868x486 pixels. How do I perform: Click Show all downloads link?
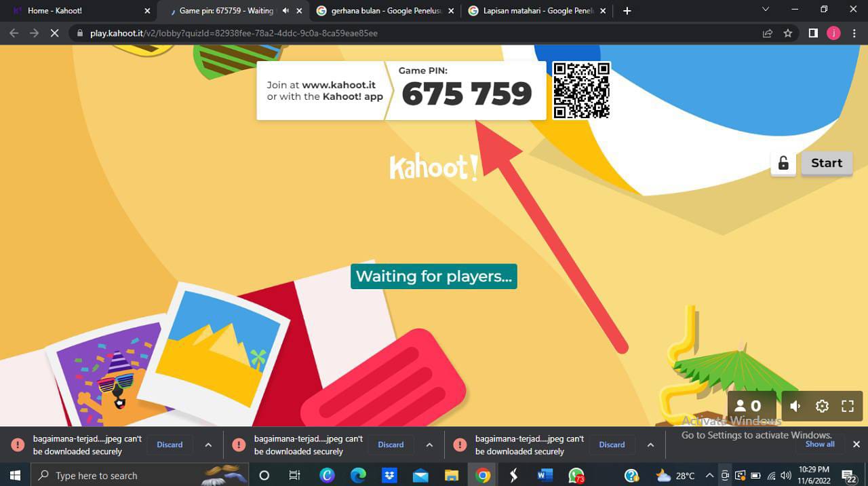pos(820,444)
